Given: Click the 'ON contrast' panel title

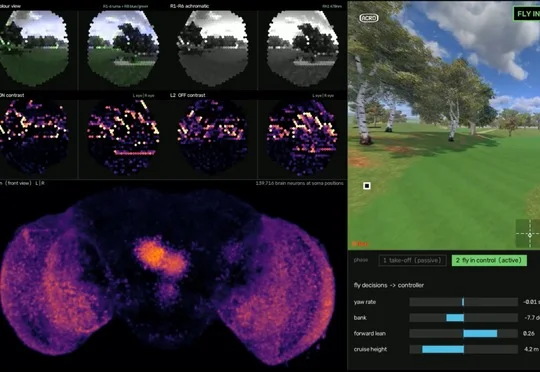Looking at the screenshot, I should [x=12, y=95].
